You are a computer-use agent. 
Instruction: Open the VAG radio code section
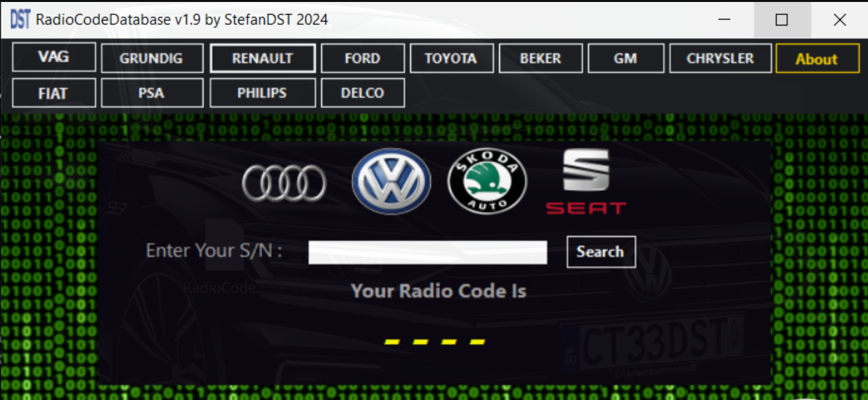(53, 58)
